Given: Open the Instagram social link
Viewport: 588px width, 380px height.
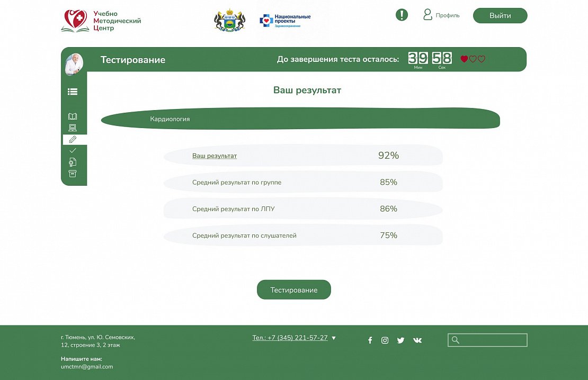Looking at the screenshot, I should [385, 340].
